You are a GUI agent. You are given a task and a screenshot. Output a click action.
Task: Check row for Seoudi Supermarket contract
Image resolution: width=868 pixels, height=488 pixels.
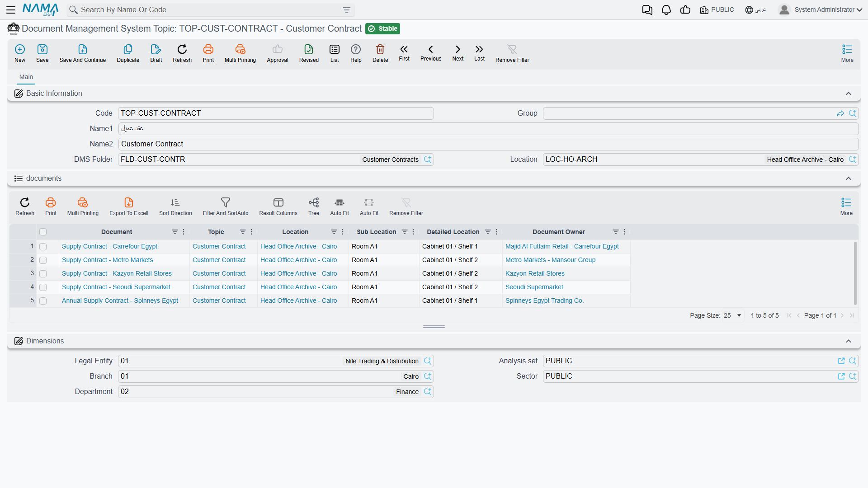(x=43, y=287)
